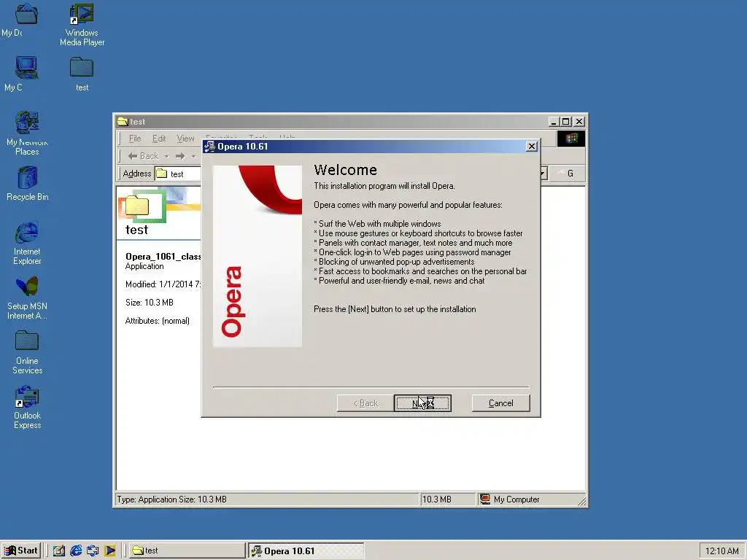Minimize the test window
Image resolution: width=747 pixels, height=560 pixels.
click(554, 122)
